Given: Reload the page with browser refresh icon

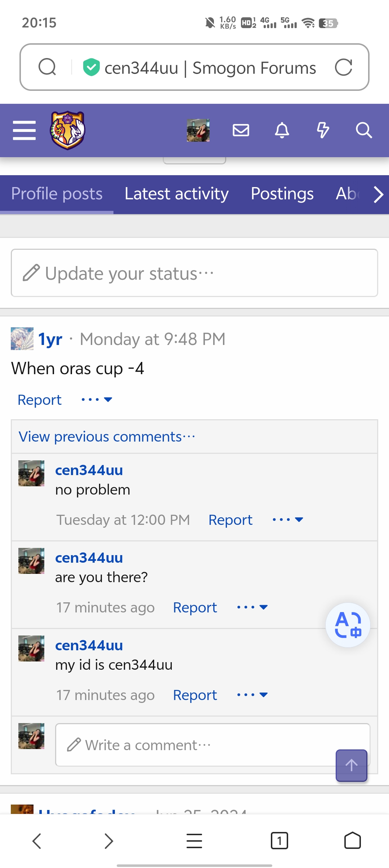Looking at the screenshot, I should pyautogui.click(x=343, y=67).
